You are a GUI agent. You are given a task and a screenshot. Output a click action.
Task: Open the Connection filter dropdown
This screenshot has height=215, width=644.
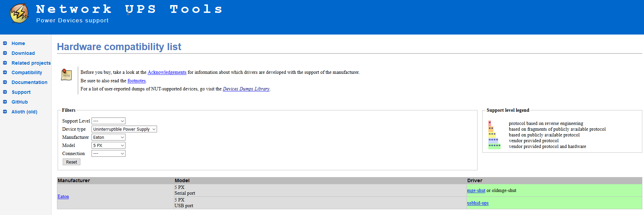pyautogui.click(x=109, y=153)
